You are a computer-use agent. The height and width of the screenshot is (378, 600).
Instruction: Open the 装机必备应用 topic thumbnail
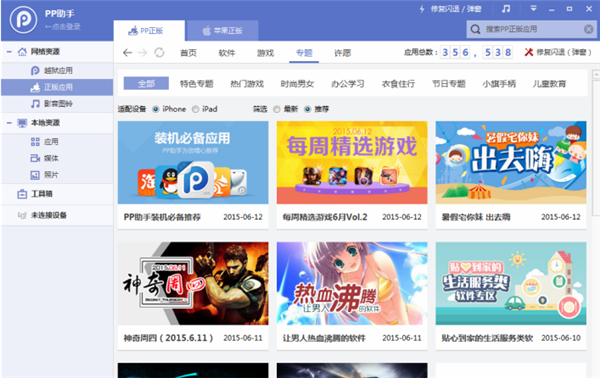(193, 163)
